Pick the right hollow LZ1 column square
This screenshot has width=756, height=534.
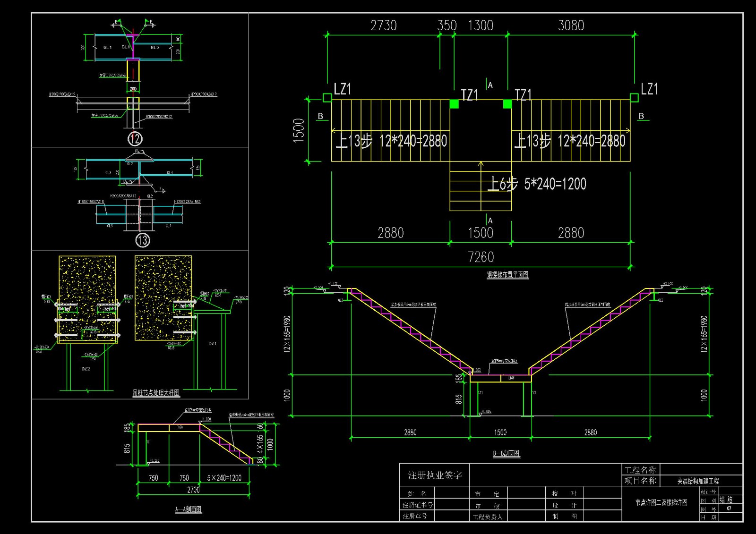click(634, 98)
